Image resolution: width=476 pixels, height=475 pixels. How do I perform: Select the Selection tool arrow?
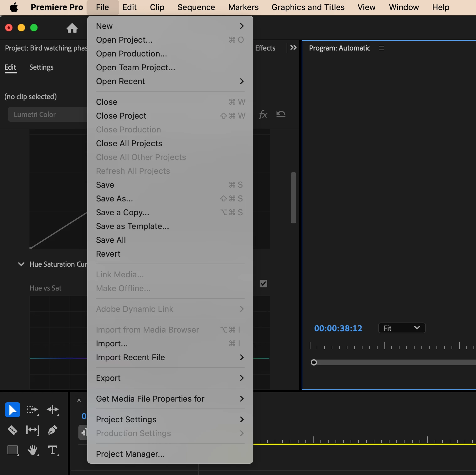pyautogui.click(x=13, y=410)
